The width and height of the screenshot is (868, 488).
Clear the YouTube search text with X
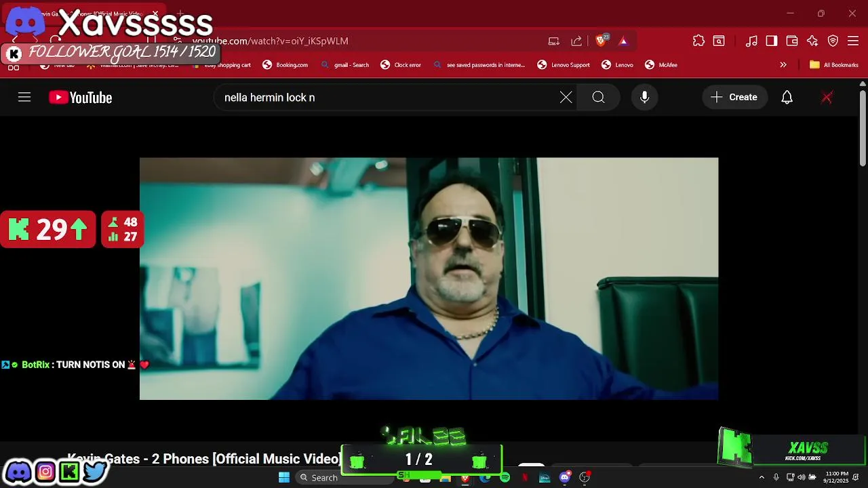(x=566, y=98)
